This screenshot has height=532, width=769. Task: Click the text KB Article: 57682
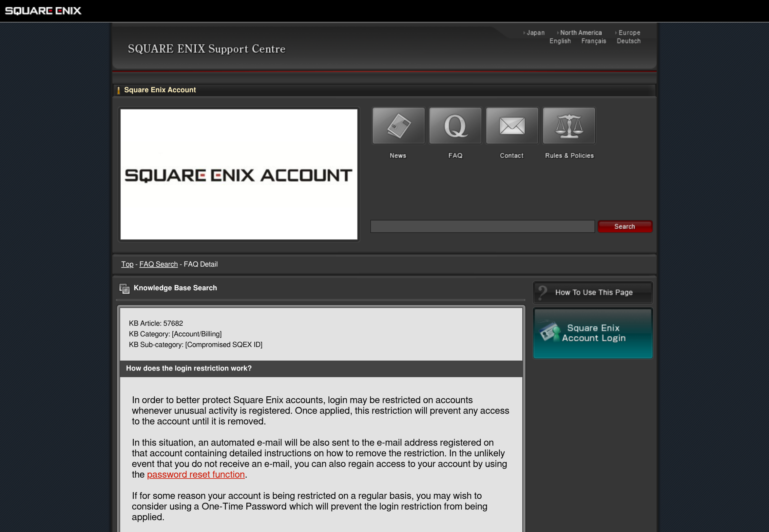(x=156, y=323)
